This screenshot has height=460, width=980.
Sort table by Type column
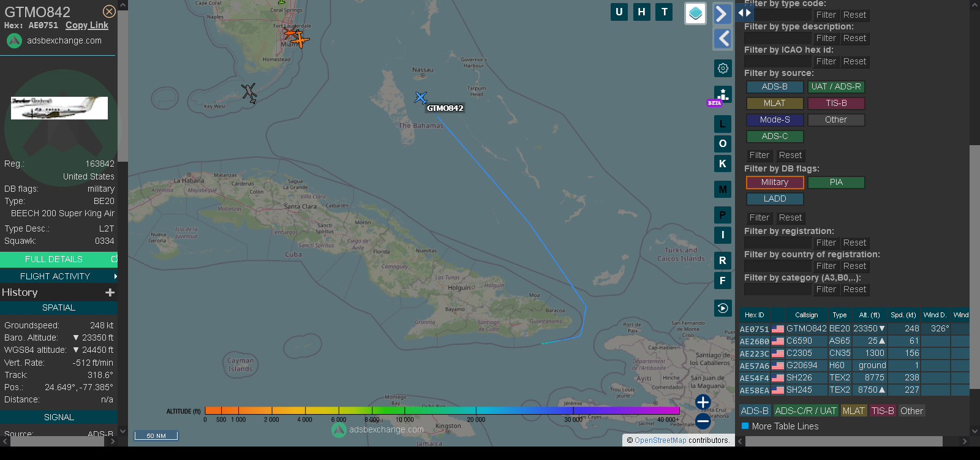[x=839, y=315]
